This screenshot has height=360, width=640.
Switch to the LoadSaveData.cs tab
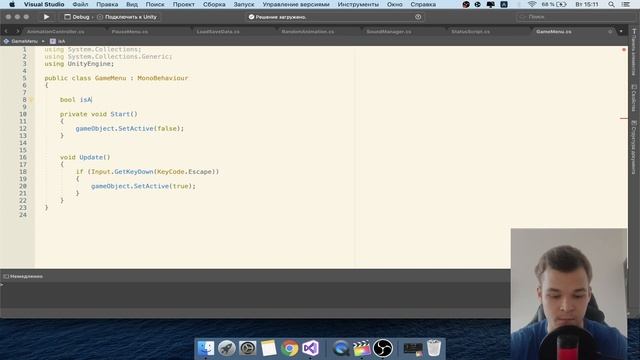(x=218, y=31)
